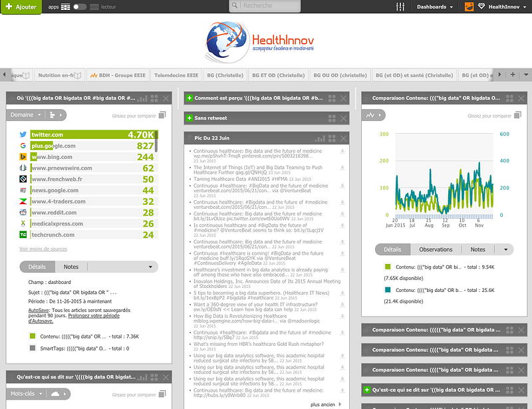Viewport: 532px width, 409px height.
Task: Open Notes tab in Domaine widget
Action: 71,267
